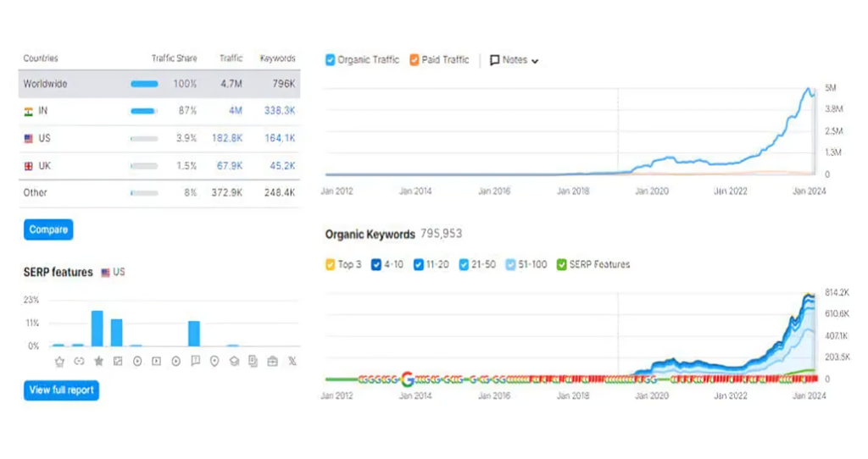The width and height of the screenshot is (868, 459).
Task: Select the speech bubble SERP feature icon
Action: coord(195,362)
